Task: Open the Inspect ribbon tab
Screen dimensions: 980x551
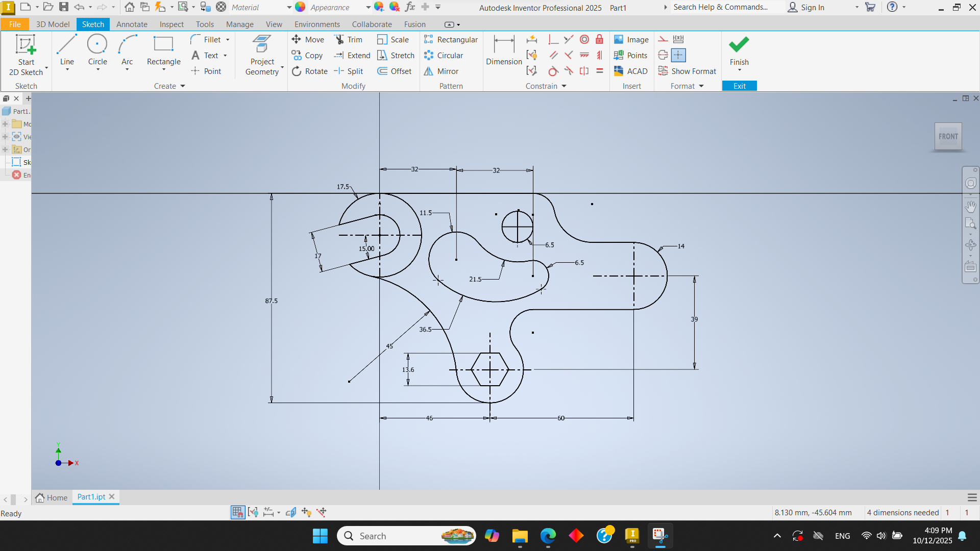Action: [x=171, y=24]
